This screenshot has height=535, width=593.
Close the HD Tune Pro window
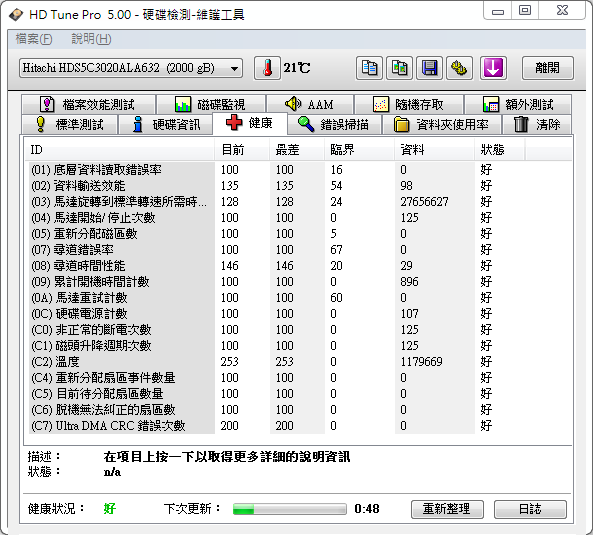pos(562,11)
